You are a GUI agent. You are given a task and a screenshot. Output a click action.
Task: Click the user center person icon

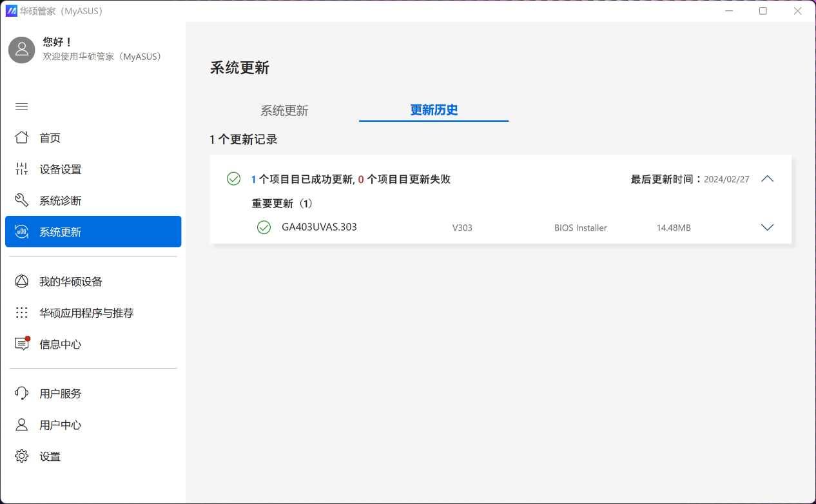click(x=21, y=425)
